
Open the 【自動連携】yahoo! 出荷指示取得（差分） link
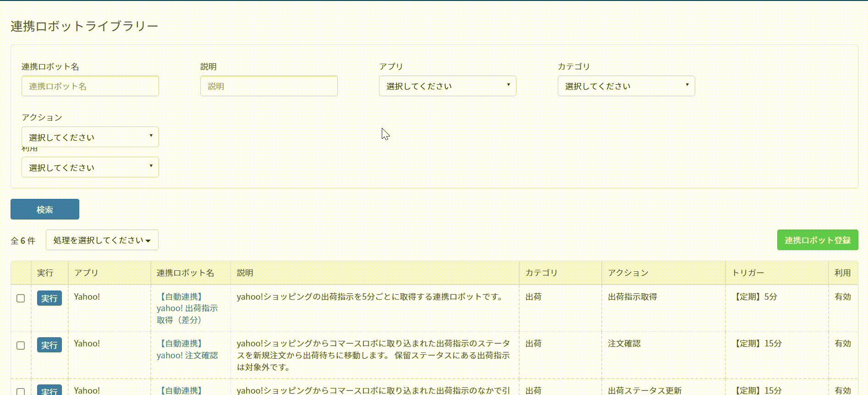(x=187, y=308)
